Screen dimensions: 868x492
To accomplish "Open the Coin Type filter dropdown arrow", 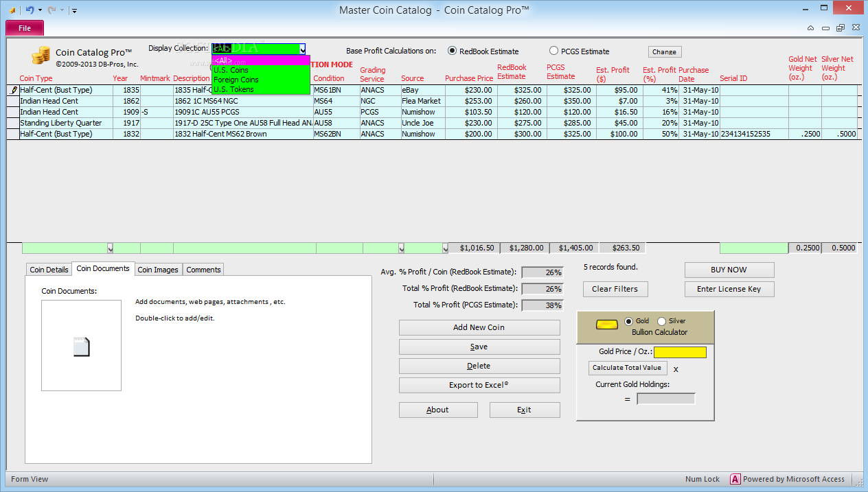I will 110,248.
